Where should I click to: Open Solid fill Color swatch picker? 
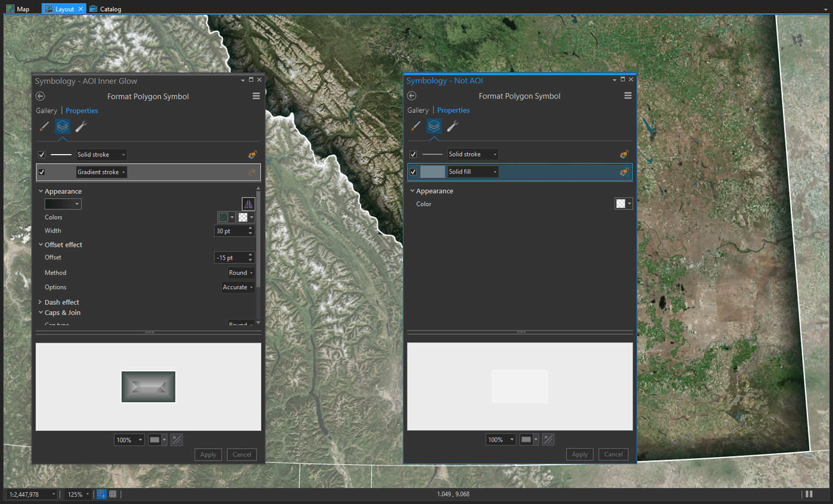pyautogui.click(x=623, y=204)
